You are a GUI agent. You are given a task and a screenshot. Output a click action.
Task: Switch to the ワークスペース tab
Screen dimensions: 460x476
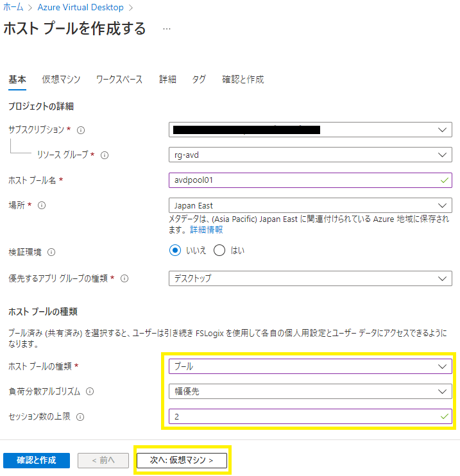[119, 80]
